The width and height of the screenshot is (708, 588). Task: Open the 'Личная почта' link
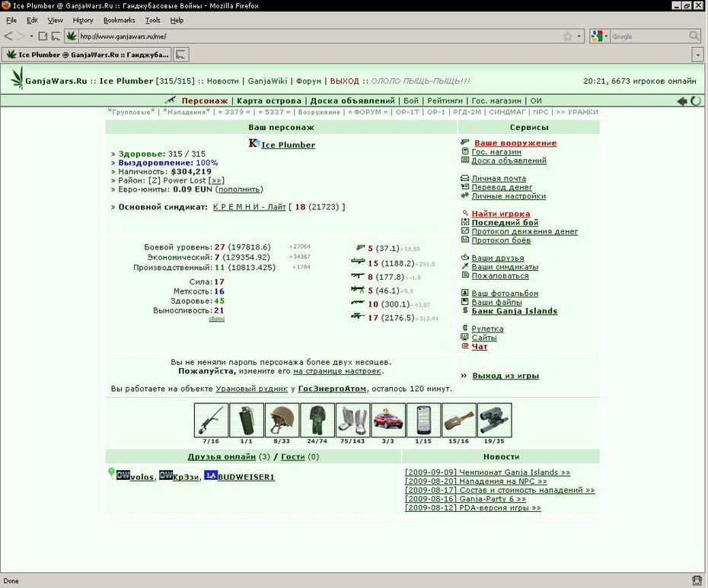(x=499, y=178)
